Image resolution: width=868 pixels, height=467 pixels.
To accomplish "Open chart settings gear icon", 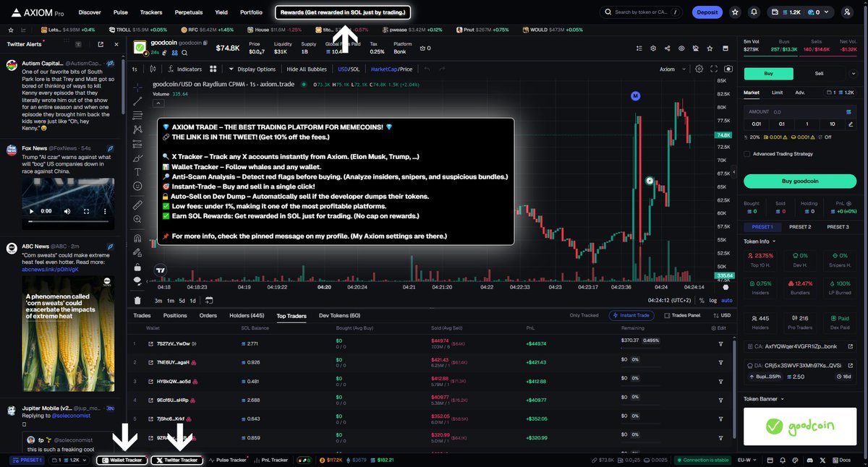I will click(699, 69).
